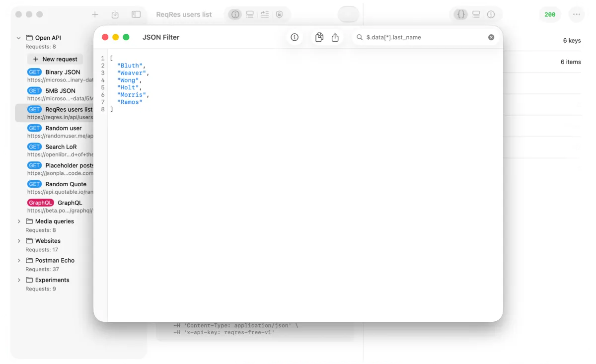This screenshot has height=364, width=596.
Task: Expand the Postman Echo folder
Action: [x=19, y=260]
